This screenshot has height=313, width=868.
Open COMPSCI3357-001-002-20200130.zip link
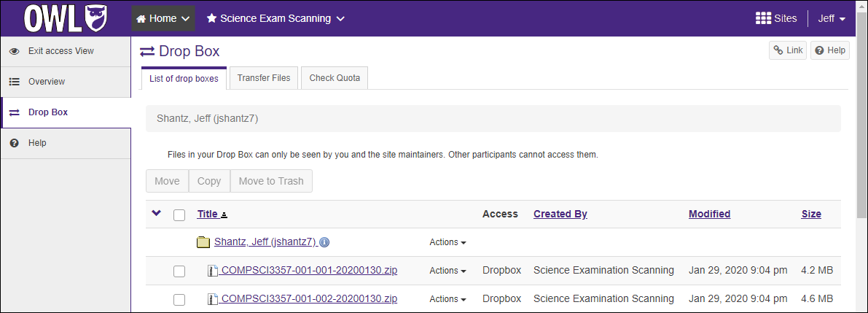pos(308,298)
